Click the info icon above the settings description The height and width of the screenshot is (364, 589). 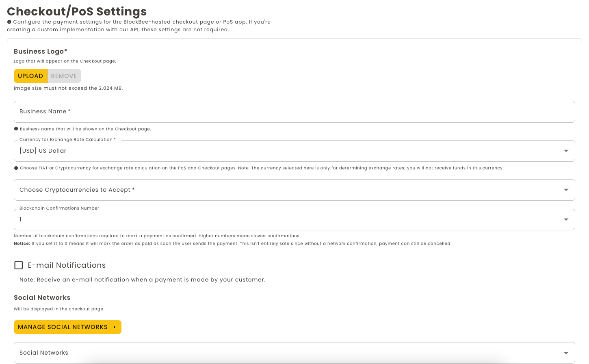9,22
